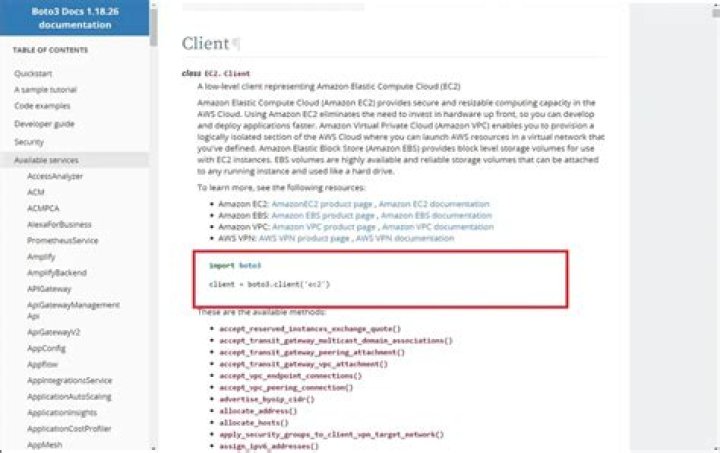Click the sidebar vertical scrollbar thumb
720x453 pixels.
pos(153,28)
